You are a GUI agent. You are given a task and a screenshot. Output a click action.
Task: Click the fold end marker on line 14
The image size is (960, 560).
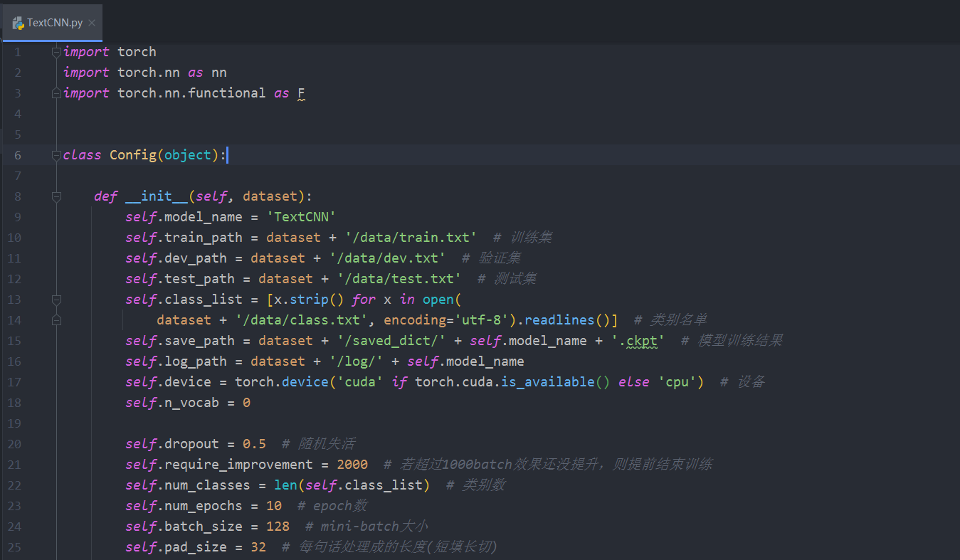(x=56, y=320)
